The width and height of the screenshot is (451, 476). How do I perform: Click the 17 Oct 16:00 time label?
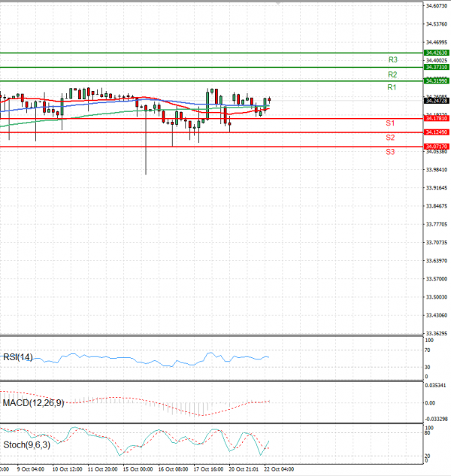208,469
